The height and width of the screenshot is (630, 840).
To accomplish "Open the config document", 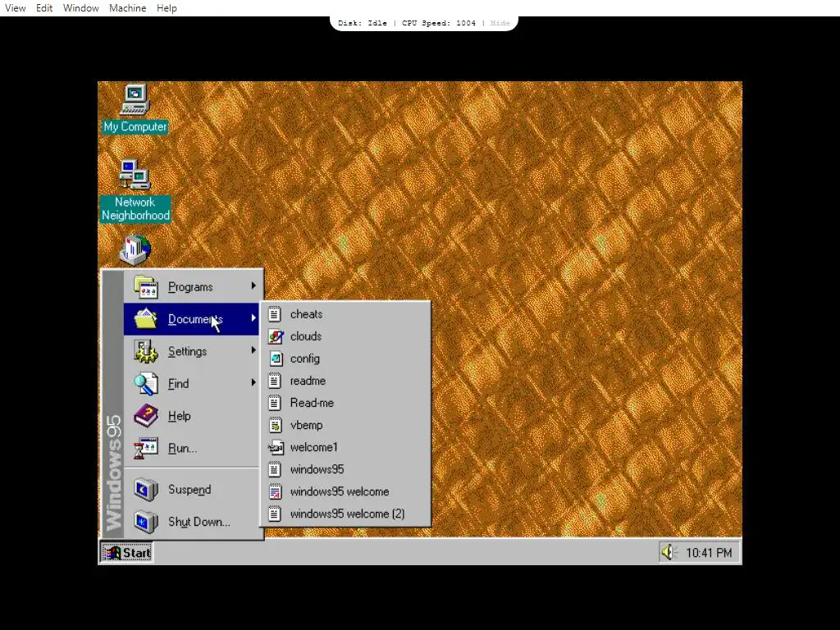I will click(x=345, y=358).
